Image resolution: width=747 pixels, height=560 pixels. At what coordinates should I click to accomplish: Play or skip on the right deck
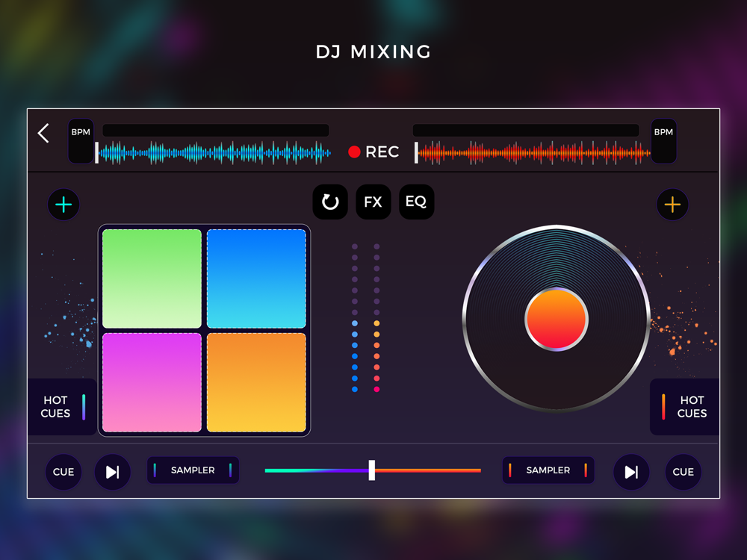click(x=631, y=472)
